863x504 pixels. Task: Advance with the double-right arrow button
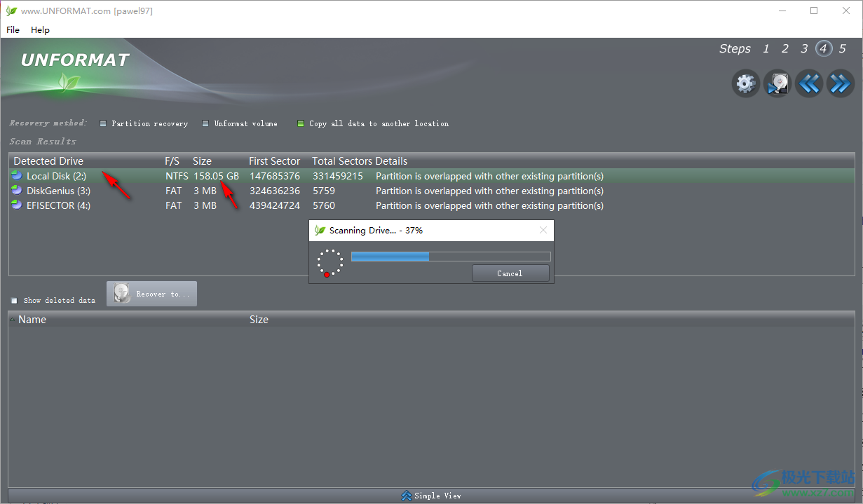840,84
